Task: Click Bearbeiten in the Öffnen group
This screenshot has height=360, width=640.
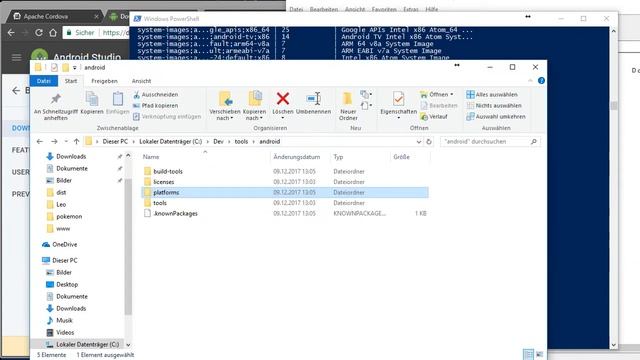Action: point(439,105)
